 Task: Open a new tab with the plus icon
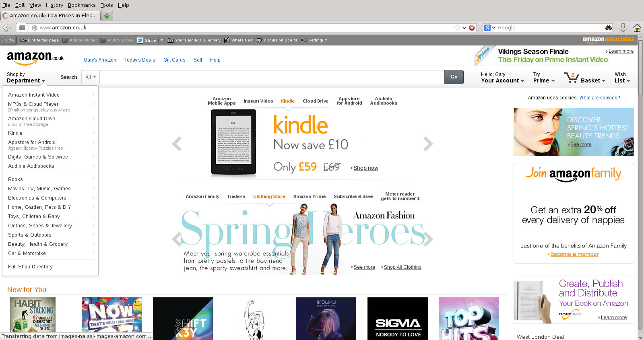tap(107, 16)
